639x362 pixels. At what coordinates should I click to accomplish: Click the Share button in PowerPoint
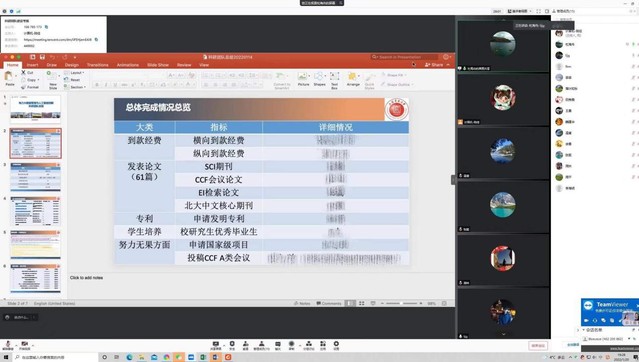434,64
